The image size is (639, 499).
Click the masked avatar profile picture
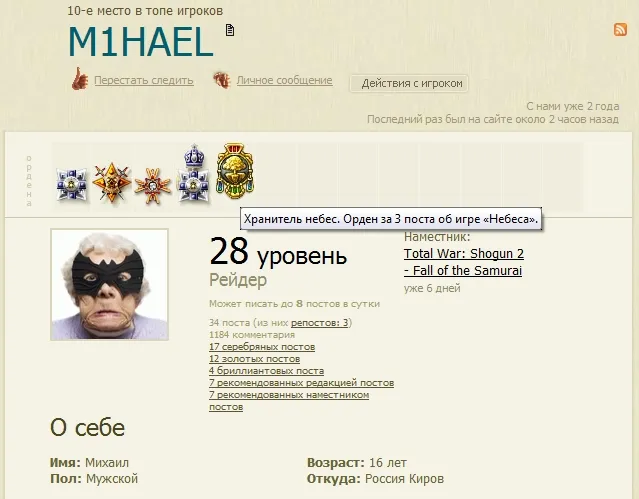tap(109, 285)
